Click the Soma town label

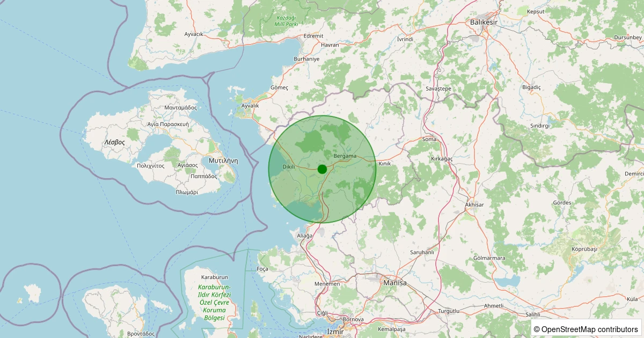click(x=430, y=139)
